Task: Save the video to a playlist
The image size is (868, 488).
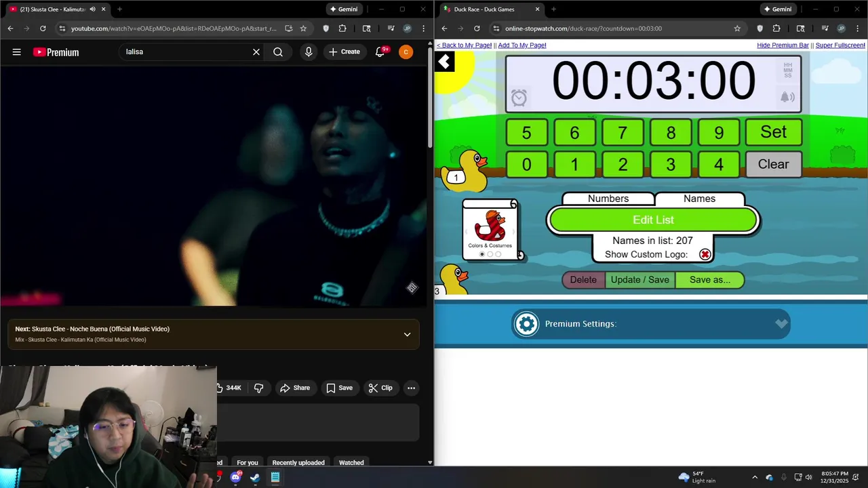Action: click(x=339, y=388)
